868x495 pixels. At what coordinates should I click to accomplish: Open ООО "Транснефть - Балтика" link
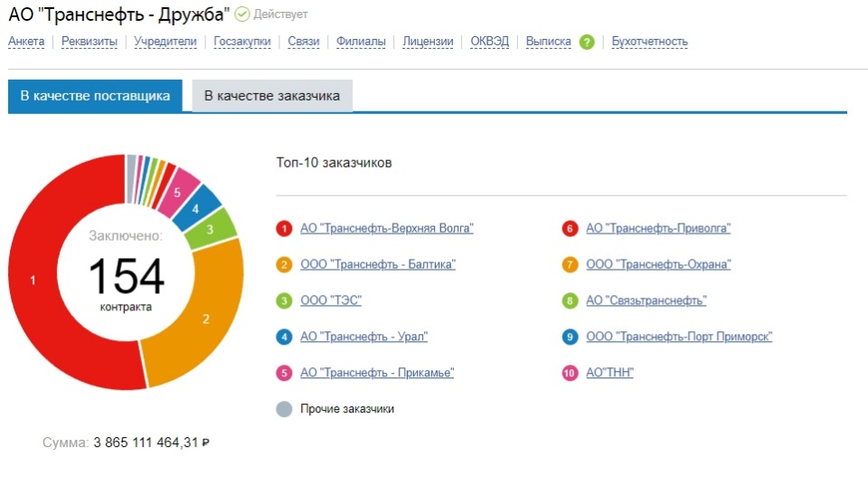coord(378,264)
